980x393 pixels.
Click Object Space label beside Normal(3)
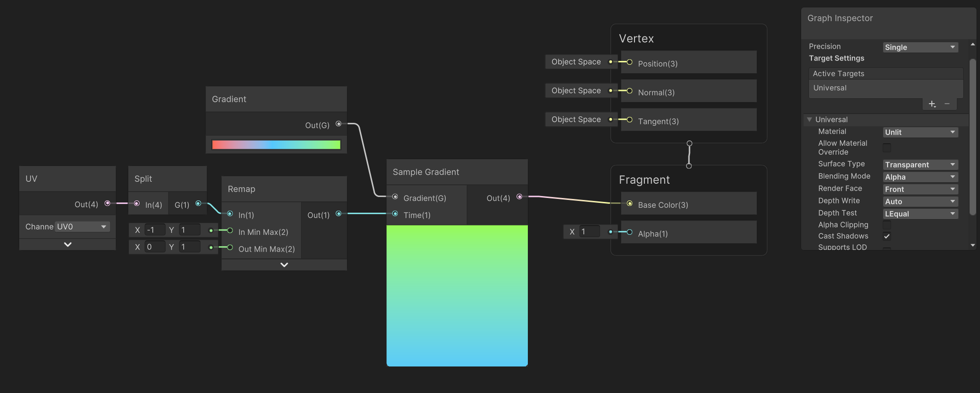click(576, 91)
